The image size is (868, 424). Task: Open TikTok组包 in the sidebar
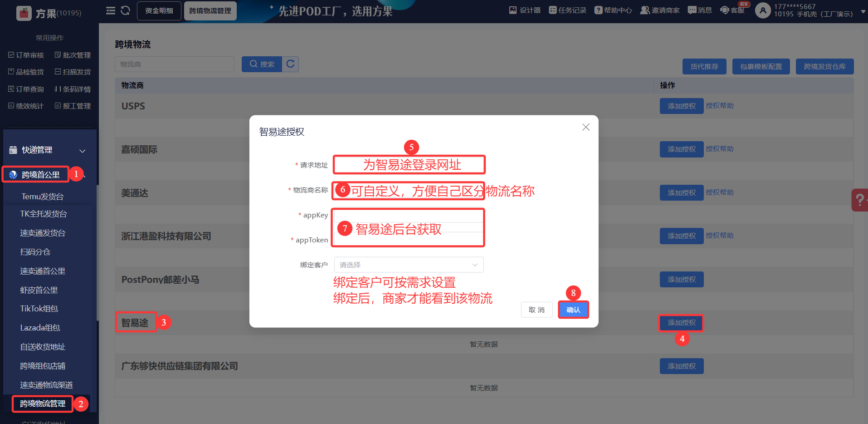tap(39, 309)
